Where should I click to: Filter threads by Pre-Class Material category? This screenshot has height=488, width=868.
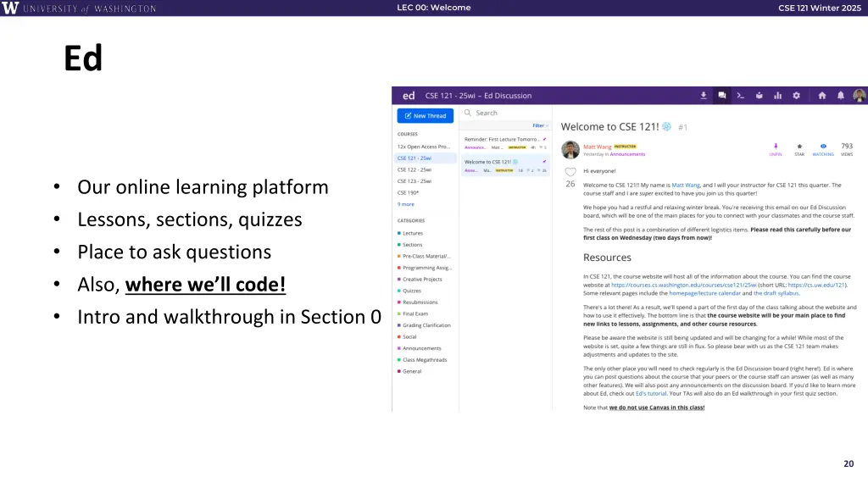click(425, 256)
